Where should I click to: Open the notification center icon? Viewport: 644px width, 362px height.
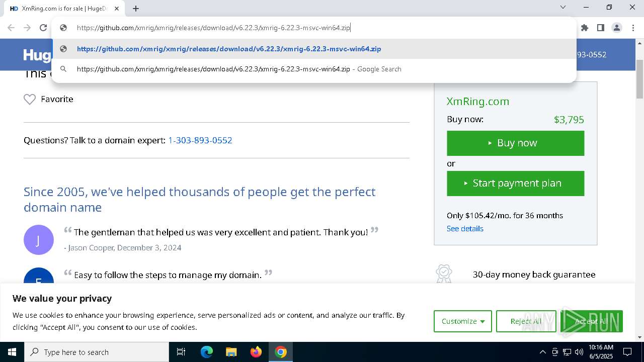627,352
